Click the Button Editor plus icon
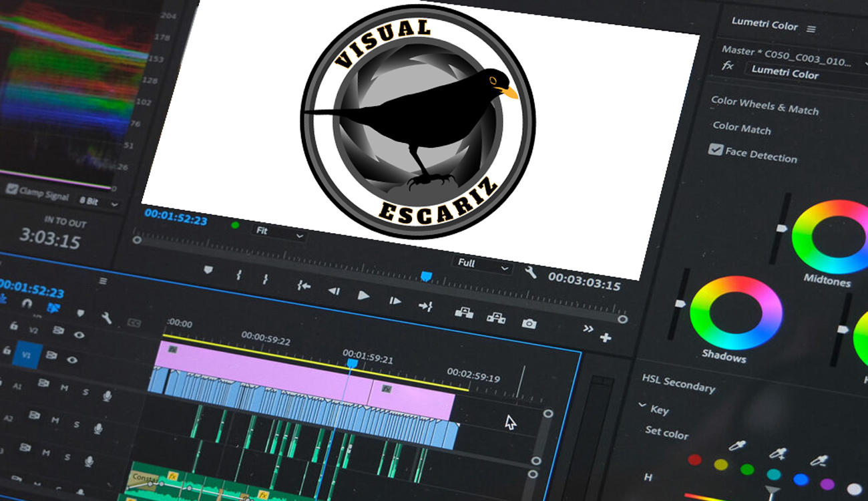The height and width of the screenshot is (501, 868). pos(606,338)
